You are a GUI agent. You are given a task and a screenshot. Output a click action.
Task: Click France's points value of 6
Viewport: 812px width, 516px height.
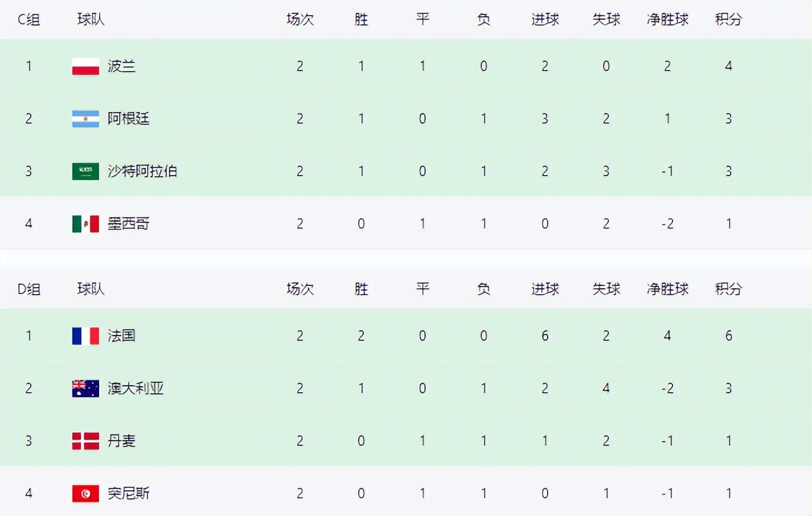point(728,336)
